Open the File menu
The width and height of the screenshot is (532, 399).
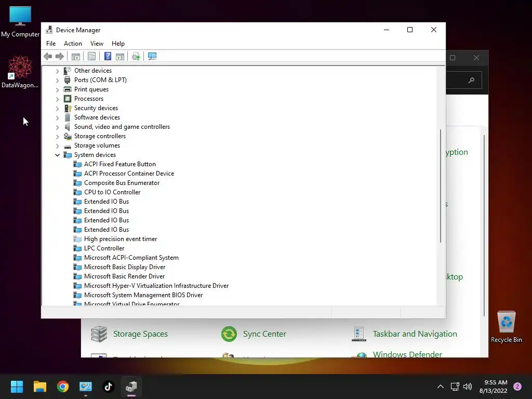click(x=51, y=44)
